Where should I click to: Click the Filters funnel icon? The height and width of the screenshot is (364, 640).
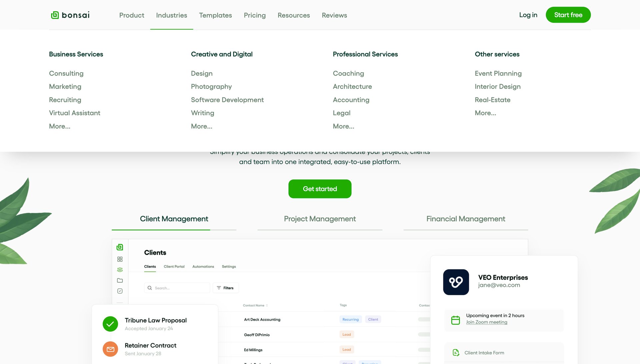pyautogui.click(x=219, y=288)
